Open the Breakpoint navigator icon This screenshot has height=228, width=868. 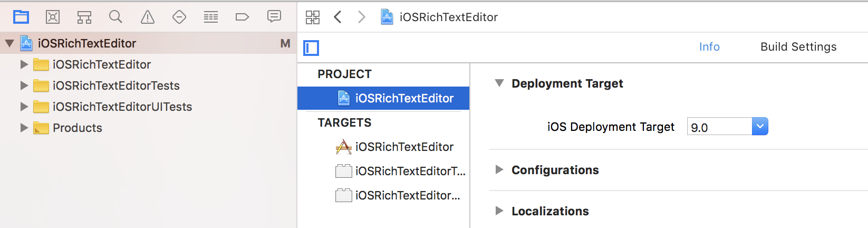(x=242, y=17)
